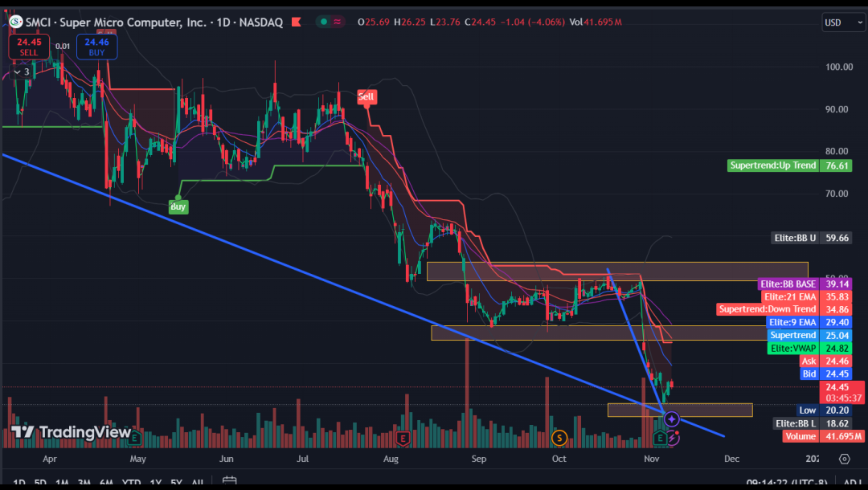Click the purple lightning bolt icon
Image resolution: width=868 pixels, height=490 pixels.
[x=673, y=439]
